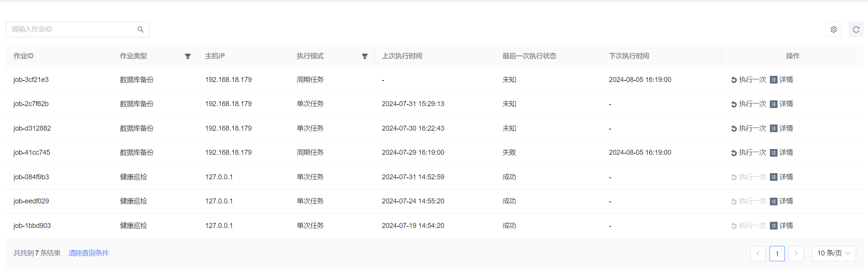The image size is (868, 272).
Task: Click disabled 执行一次 for job-084f9b3
Action: tap(748, 177)
